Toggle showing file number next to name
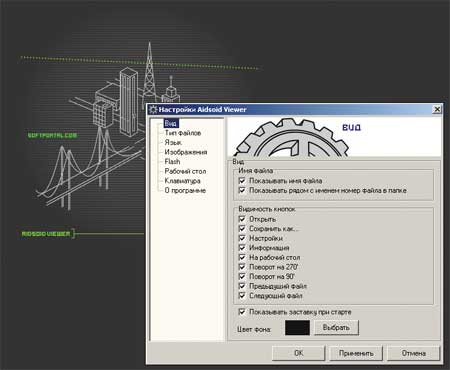Viewport: 450px width, 370px height. (242, 190)
